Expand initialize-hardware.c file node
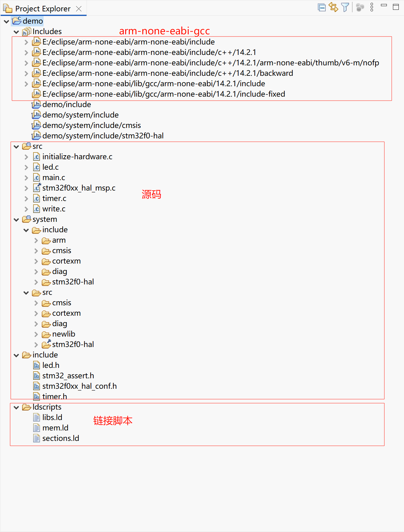 click(x=26, y=157)
